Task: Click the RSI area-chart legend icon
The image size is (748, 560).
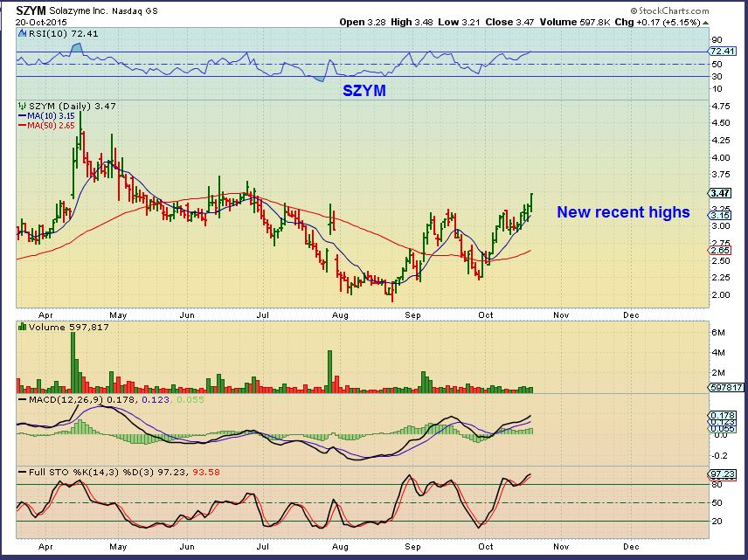Action: click(22, 34)
